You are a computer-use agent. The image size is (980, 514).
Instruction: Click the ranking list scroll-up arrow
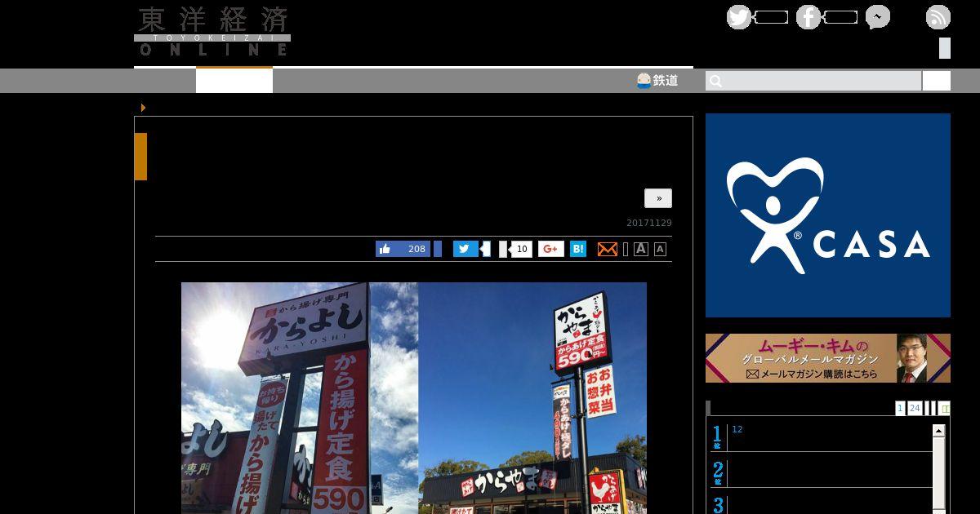939,430
